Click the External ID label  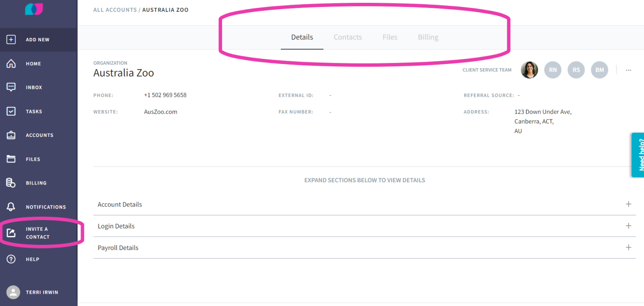click(x=296, y=95)
